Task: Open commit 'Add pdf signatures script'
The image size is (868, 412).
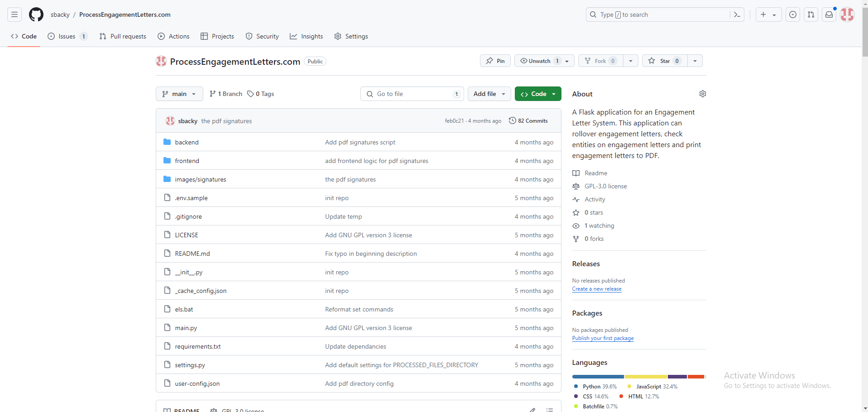Action: 360,142
